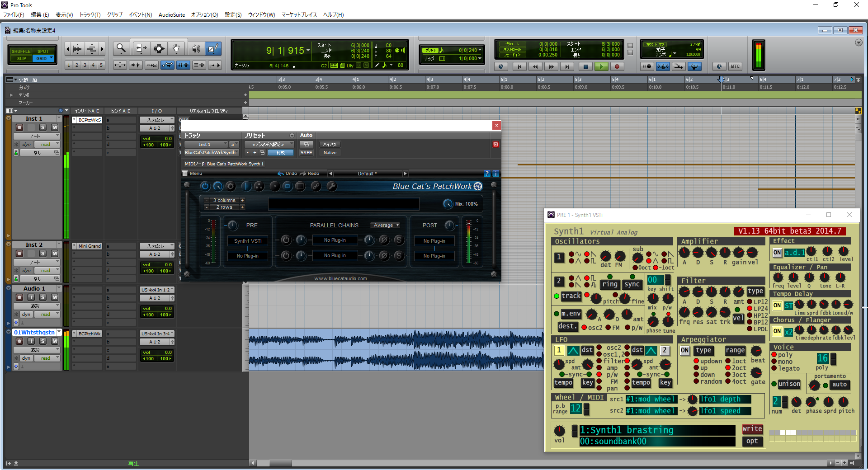Open main counter format dropdown arrow
868x470 pixels.
(x=308, y=50)
